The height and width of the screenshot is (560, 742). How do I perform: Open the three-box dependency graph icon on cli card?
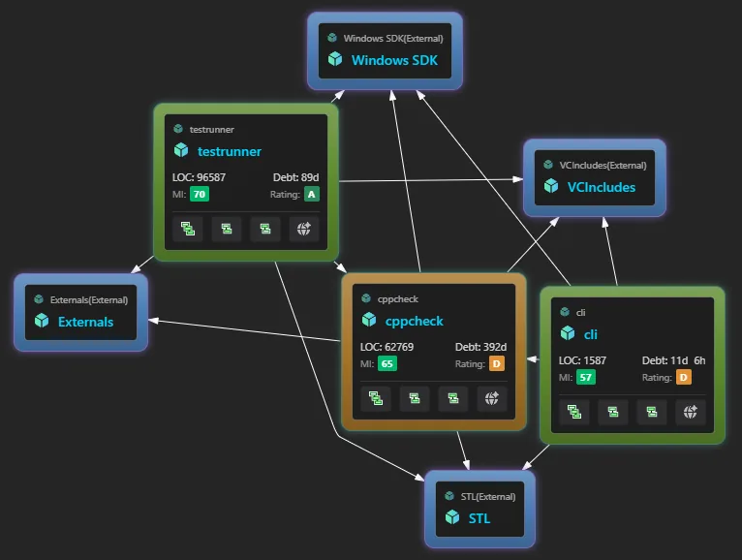[x=574, y=412]
